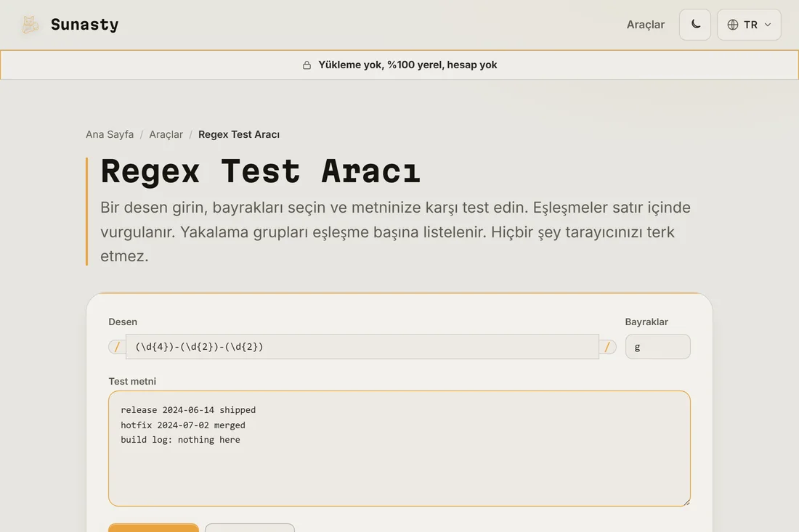The width and height of the screenshot is (799, 532).
Task: Click the Test metni label
Action: click(x=132, y=381)
